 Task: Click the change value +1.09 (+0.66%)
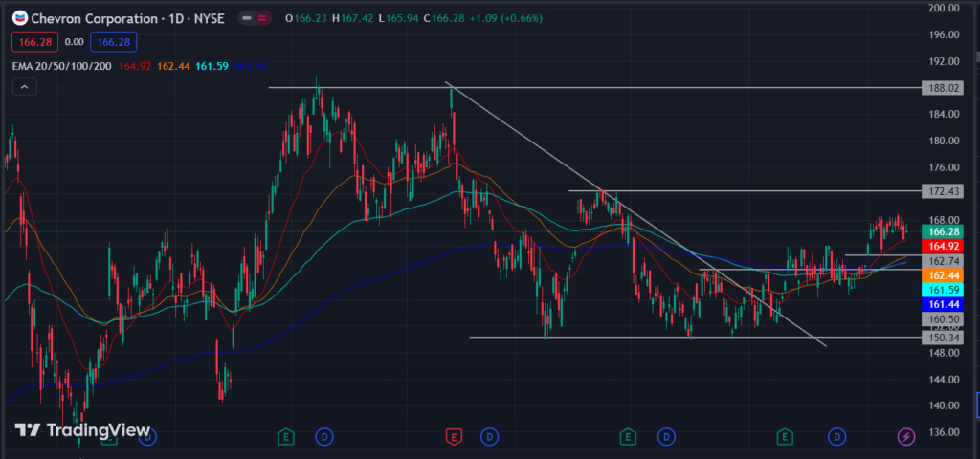tap(505, 18)
